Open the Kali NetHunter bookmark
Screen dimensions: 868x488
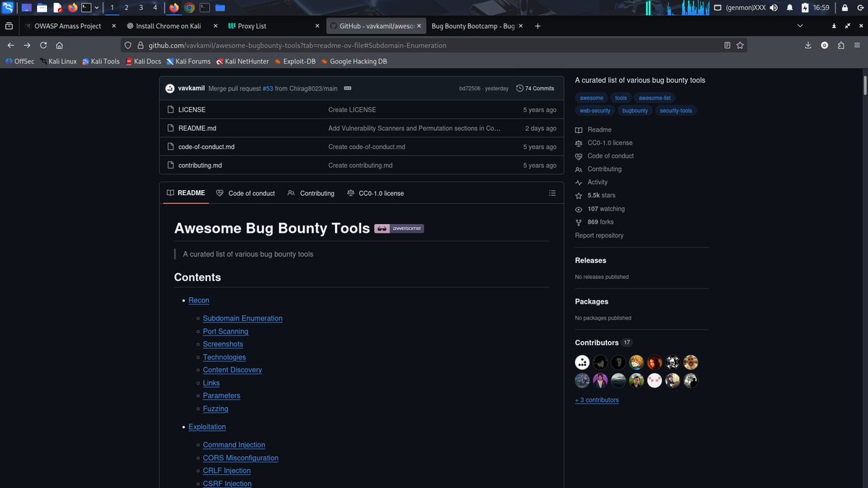click(x=243, y=61)
